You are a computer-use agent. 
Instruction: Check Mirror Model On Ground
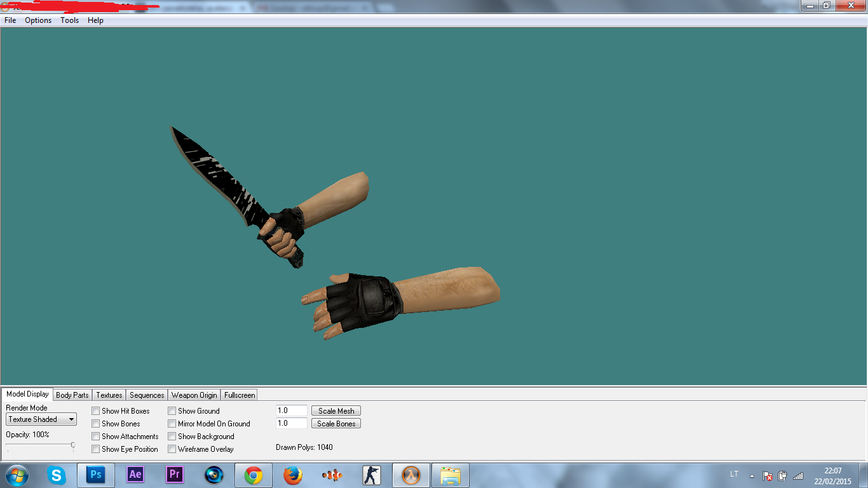click(x=172, y=424)
